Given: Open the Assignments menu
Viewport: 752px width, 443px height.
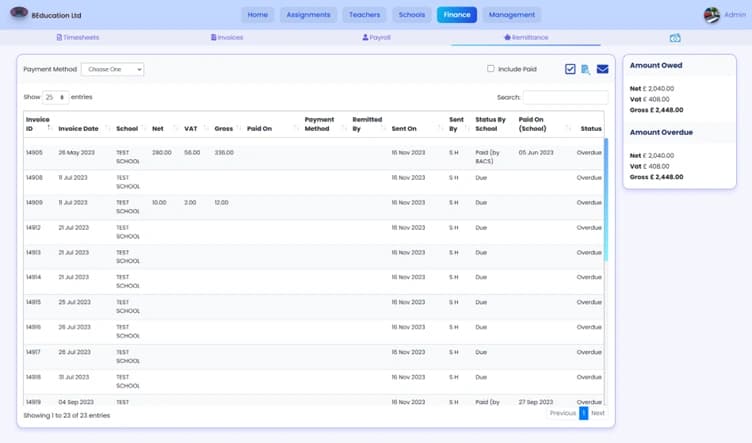Looking at the screenshot, I should click(x=308, y=15).
